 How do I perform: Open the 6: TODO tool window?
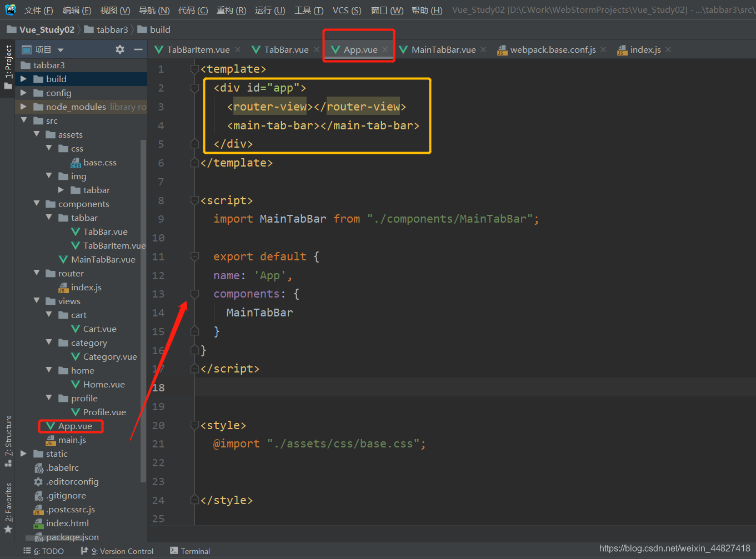(43, 551)
